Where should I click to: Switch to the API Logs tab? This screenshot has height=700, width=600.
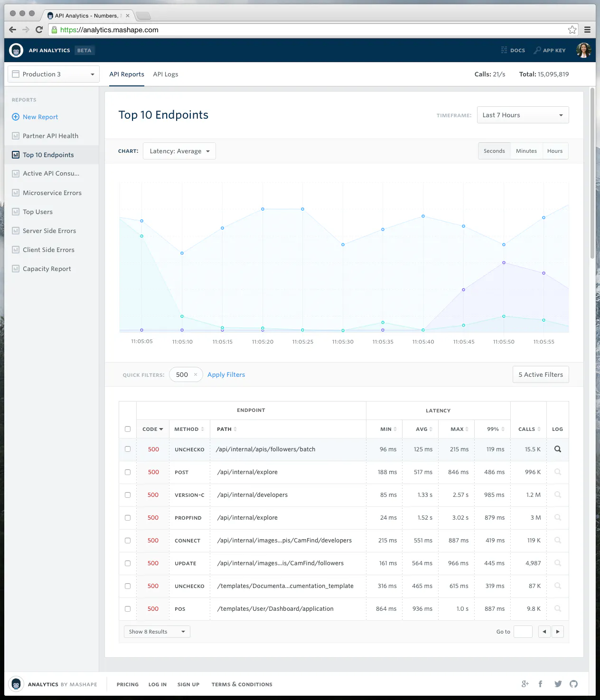(x=166, y=74)
